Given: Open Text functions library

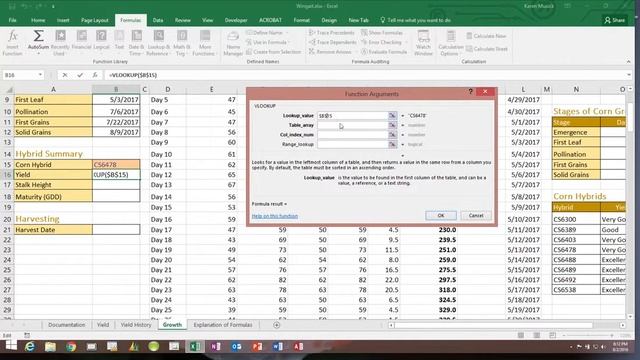Looking at the screenshot, I should click(x=119, y=42).
